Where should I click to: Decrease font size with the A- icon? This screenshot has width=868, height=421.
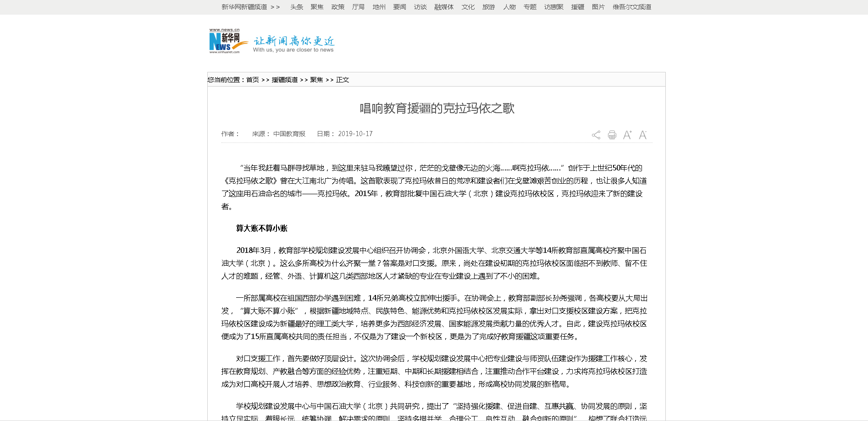tap(643, 135)
